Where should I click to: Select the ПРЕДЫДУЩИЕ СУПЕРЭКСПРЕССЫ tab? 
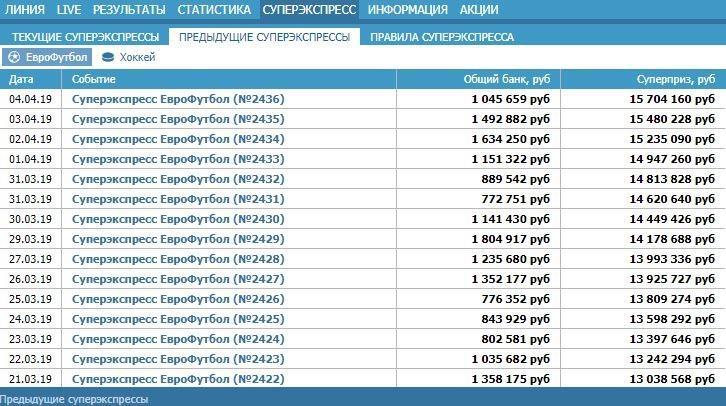point(264,37)
